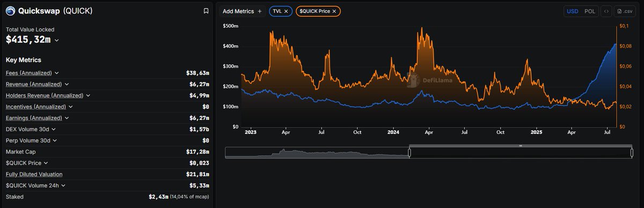This screenshot has height=208, width=644.
Task: Expand Revenue (Annualized) details
Action: 67,84
